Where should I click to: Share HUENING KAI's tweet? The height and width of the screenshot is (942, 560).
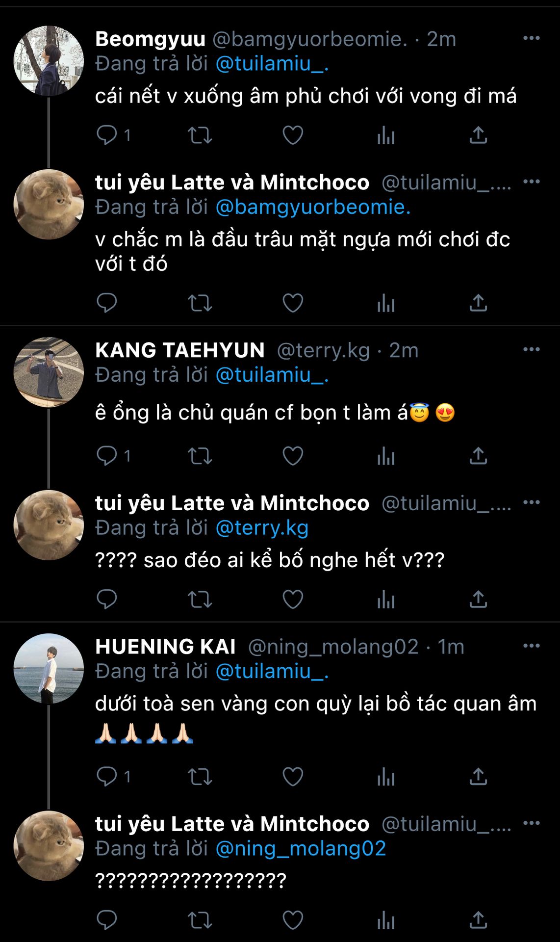(478, 777)
